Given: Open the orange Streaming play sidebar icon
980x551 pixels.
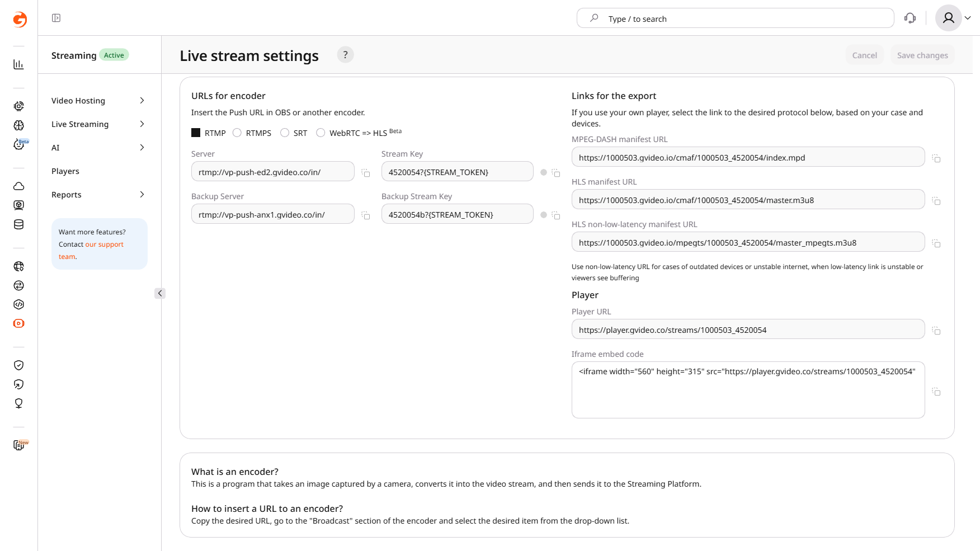Looking at the screenshot, I should coord(18,323).
